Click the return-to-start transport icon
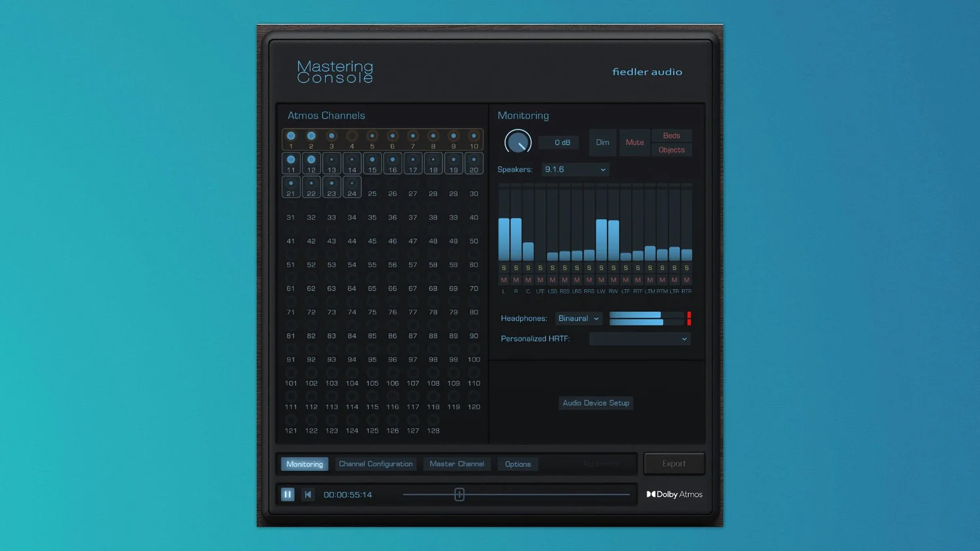The height and width of the screenshot is (551, 980). (308, 494)
